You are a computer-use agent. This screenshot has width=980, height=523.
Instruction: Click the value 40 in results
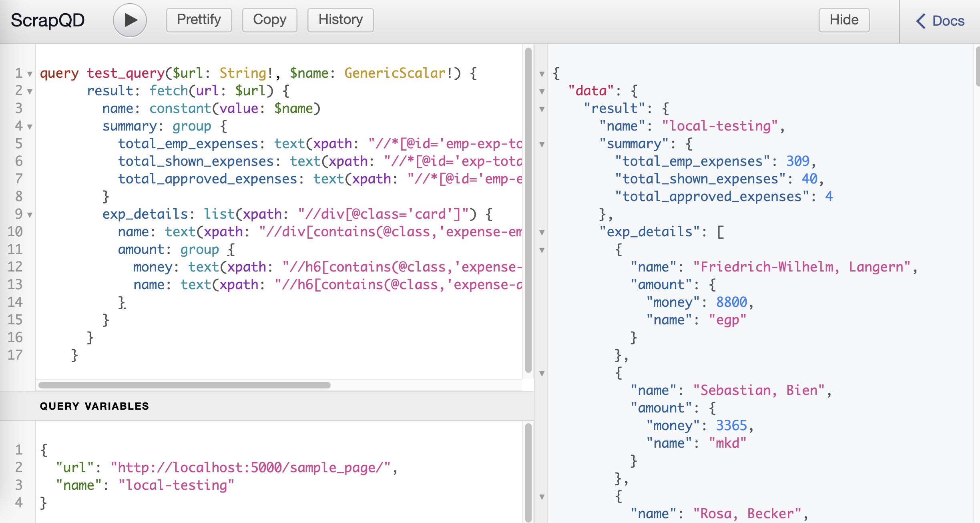point(809,179)
